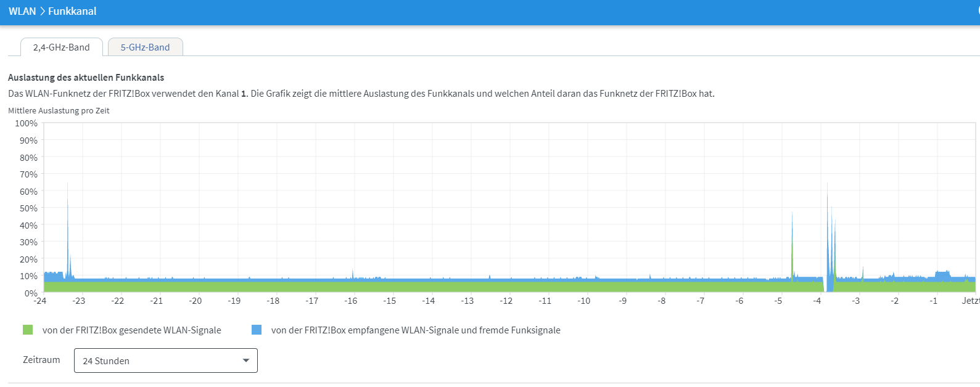The height and width of the screenshot is (387, 980).
Task: Click the 10% y-axis label
Action: point(28,276)
